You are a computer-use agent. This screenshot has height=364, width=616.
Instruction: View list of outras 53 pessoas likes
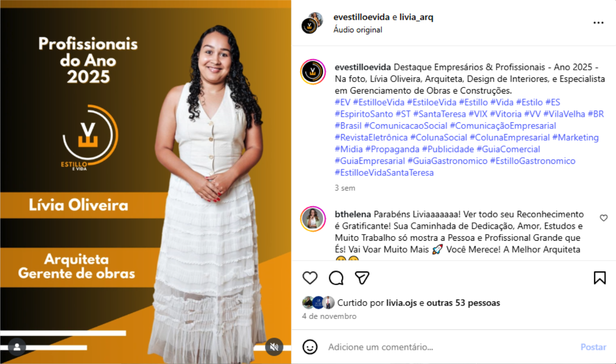click(x=463, y=303)
